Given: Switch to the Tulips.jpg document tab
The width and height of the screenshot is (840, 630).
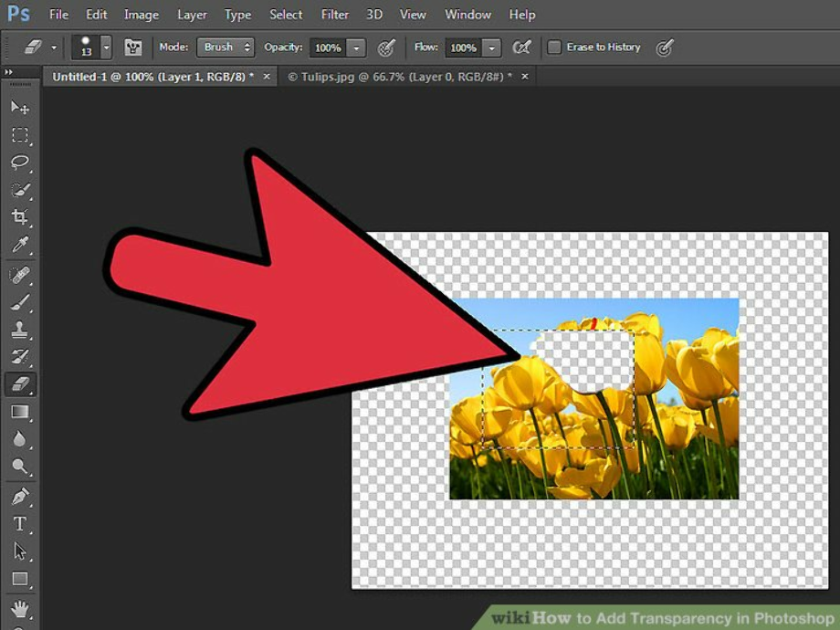Looking at the screenshot, I should [x=402, y=77].
